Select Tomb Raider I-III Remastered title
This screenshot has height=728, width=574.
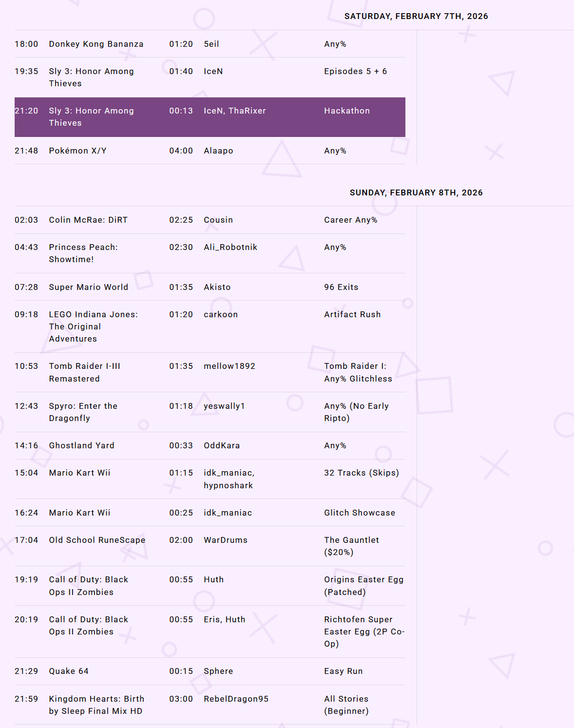point(85,372)
